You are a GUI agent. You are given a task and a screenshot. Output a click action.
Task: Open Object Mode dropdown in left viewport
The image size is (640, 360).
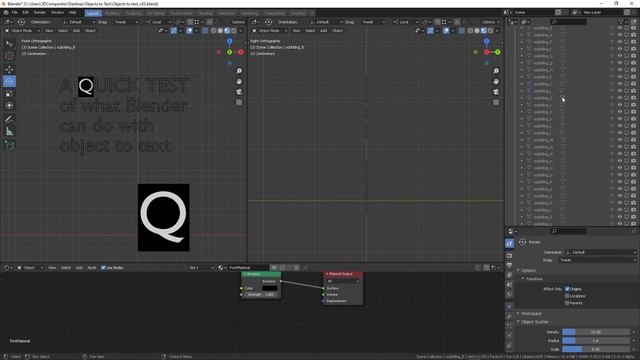click(x=22, y=31)
